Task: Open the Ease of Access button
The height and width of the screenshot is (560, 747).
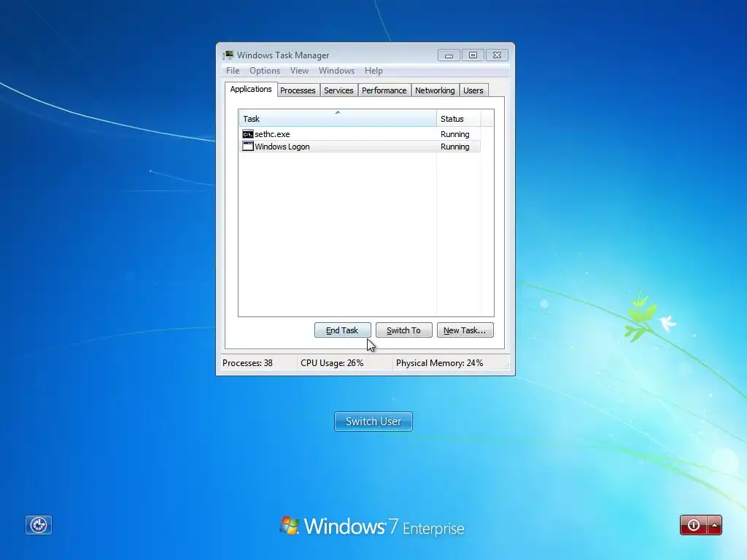Action: [x=39, y=525]
